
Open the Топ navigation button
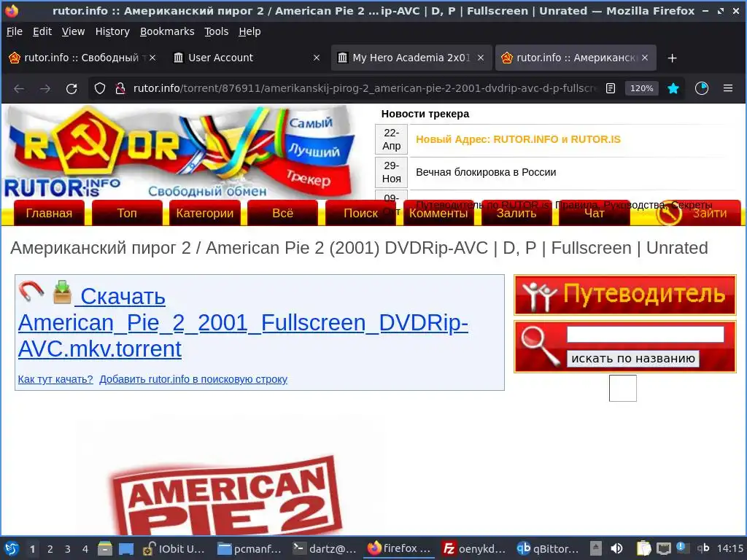[x=127, y=213]
